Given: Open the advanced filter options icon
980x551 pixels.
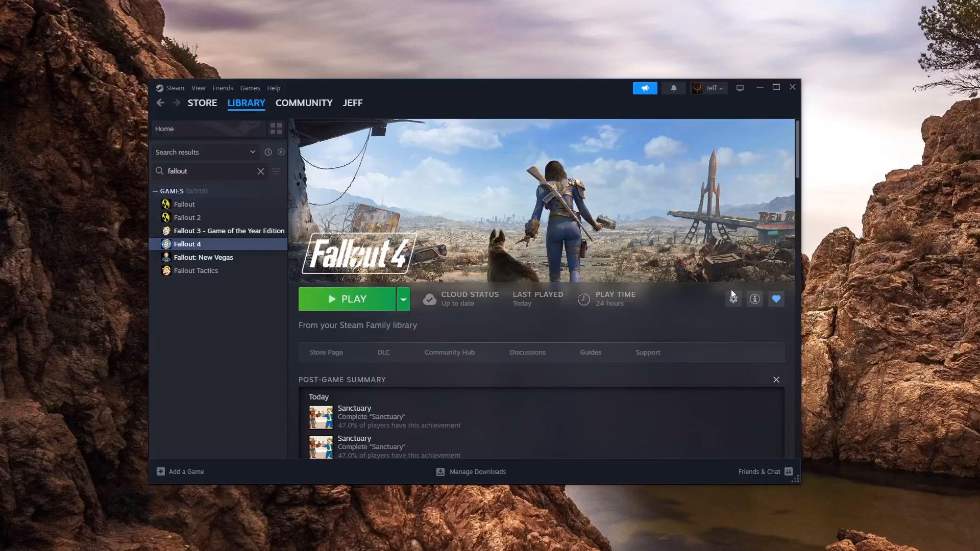Looking at the screenshot, I should 276,171.
